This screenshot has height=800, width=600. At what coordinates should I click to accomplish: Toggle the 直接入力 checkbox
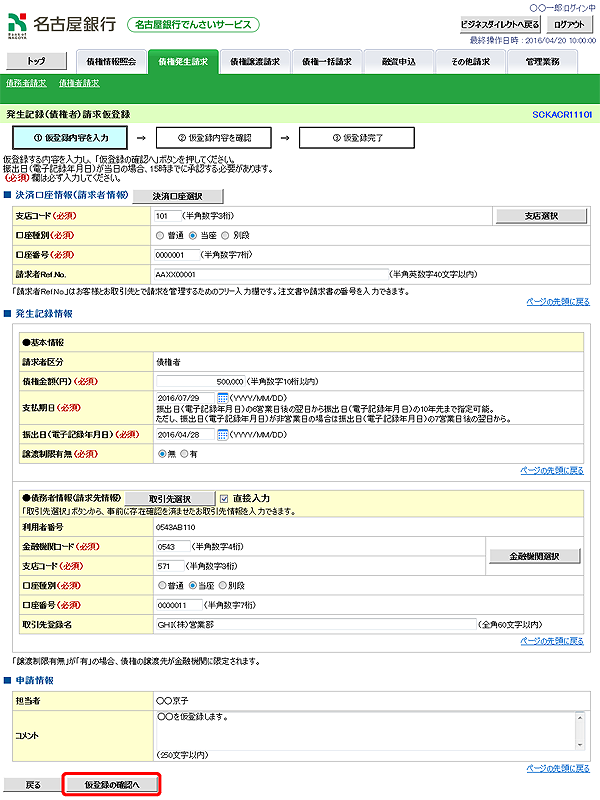tap(224, 498)
